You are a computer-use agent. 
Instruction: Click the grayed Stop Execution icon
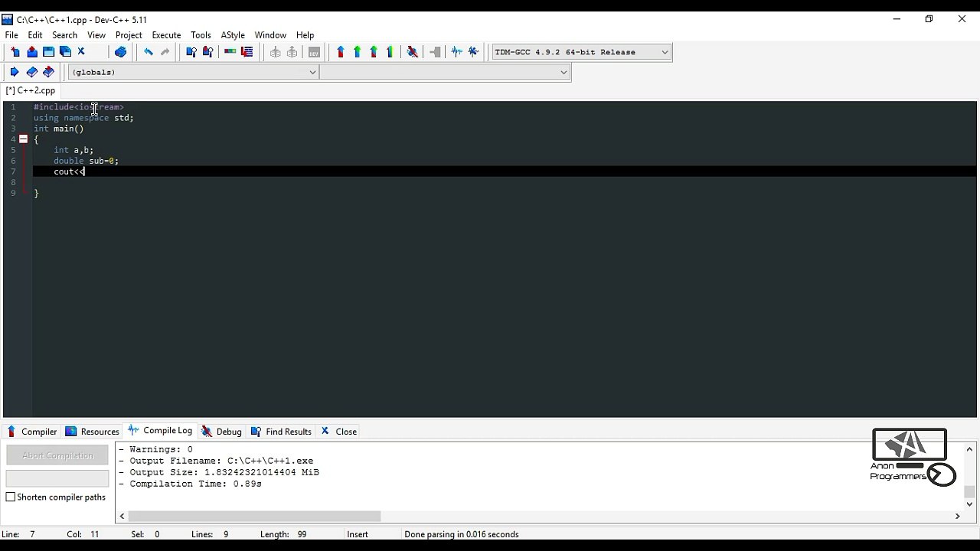(435, 52)
